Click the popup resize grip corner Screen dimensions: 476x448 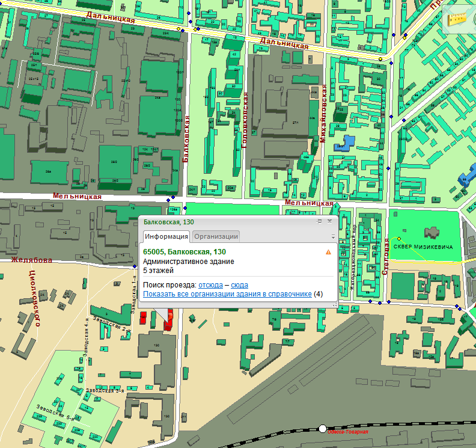pyautogui.click(x=334, y=305)
